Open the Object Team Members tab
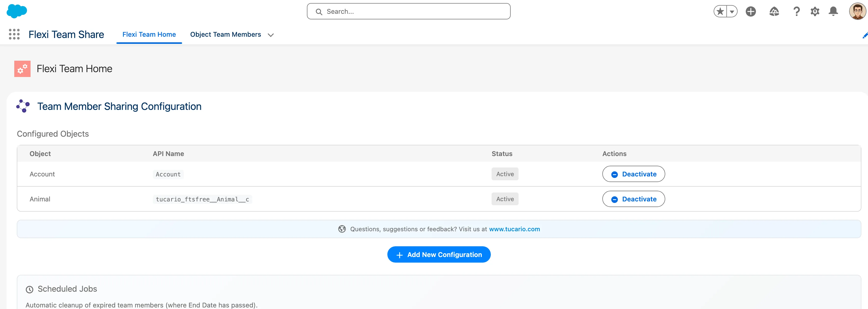The width and height of the screenshot is (868, 309). (225, 34)
